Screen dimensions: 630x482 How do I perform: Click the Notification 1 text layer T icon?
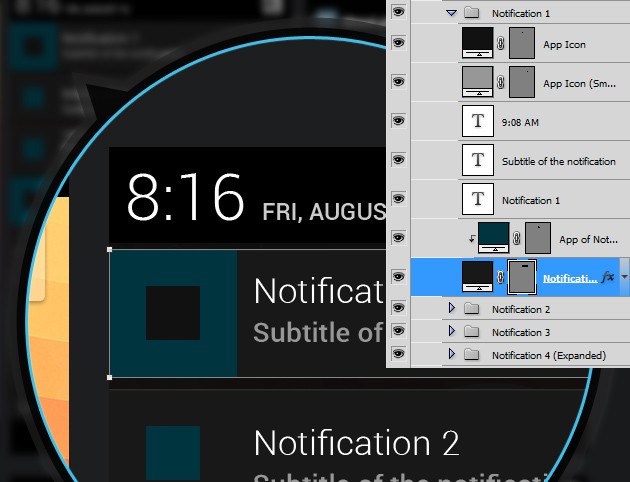coord(478,199)
